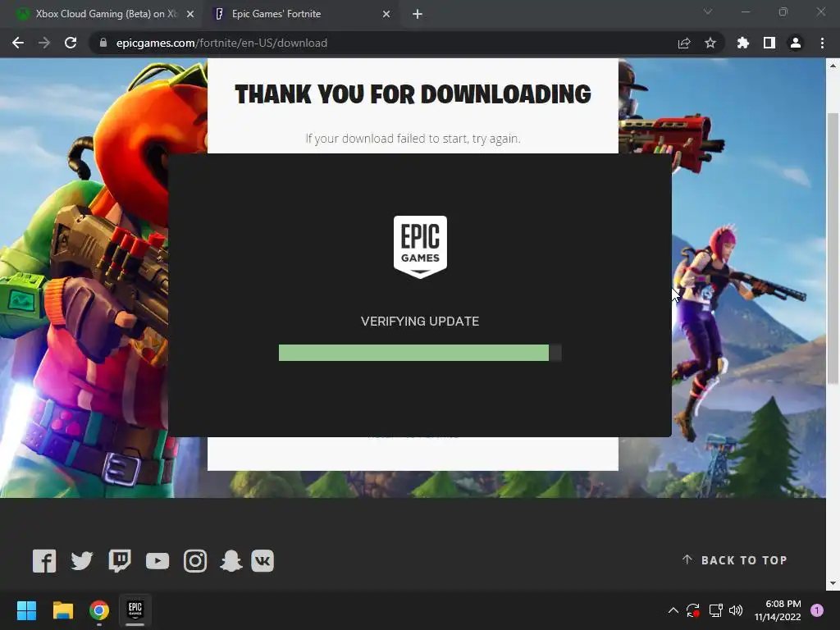Open the Instagram social icon
The image size is (840, 630).
click(x=195, y=561)
